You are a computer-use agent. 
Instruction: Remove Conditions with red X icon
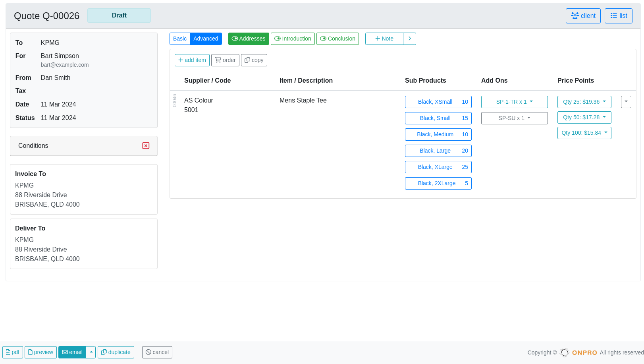146,146
